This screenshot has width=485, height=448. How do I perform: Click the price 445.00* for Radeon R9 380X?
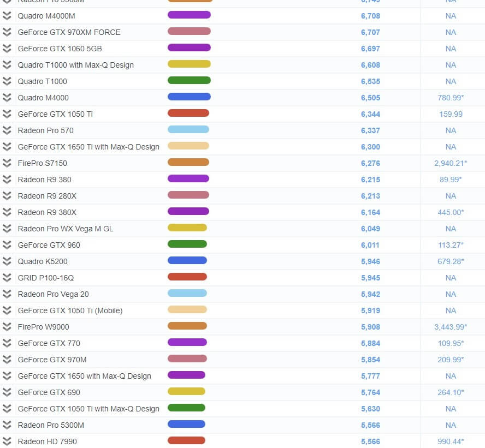pos(451,213)
